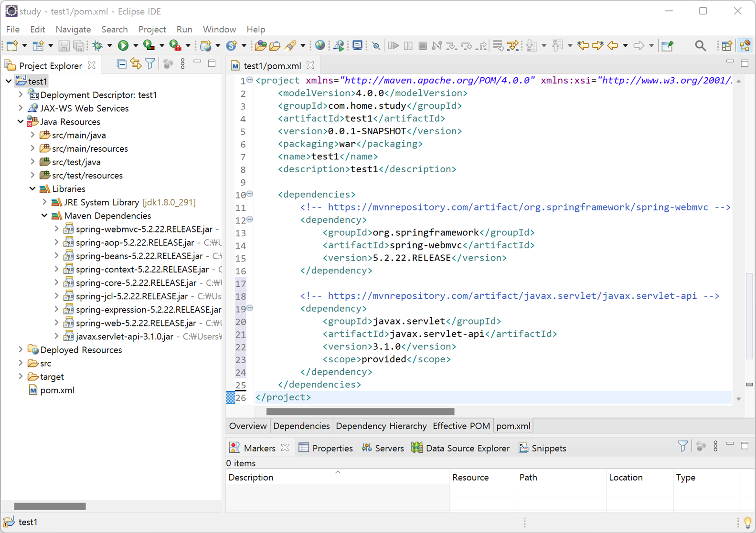
Task: Click the External Tools run icon
Action: click(x=175, y=46)
